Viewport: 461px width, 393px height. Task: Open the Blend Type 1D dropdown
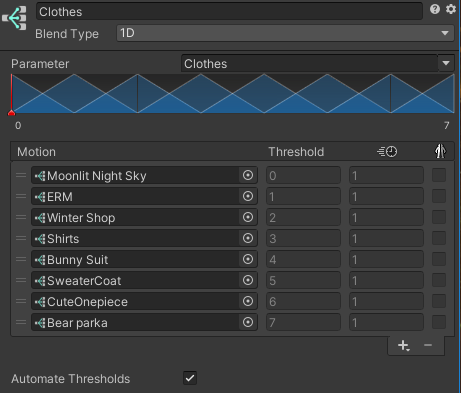point(285,33)
